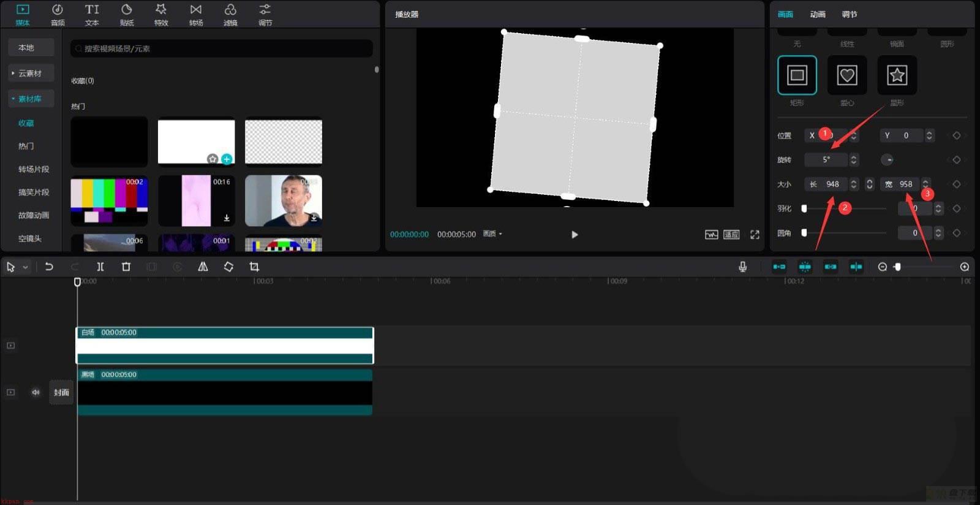Click the timeline zoom slider handle
980x505 pixels.
[897, 267]
